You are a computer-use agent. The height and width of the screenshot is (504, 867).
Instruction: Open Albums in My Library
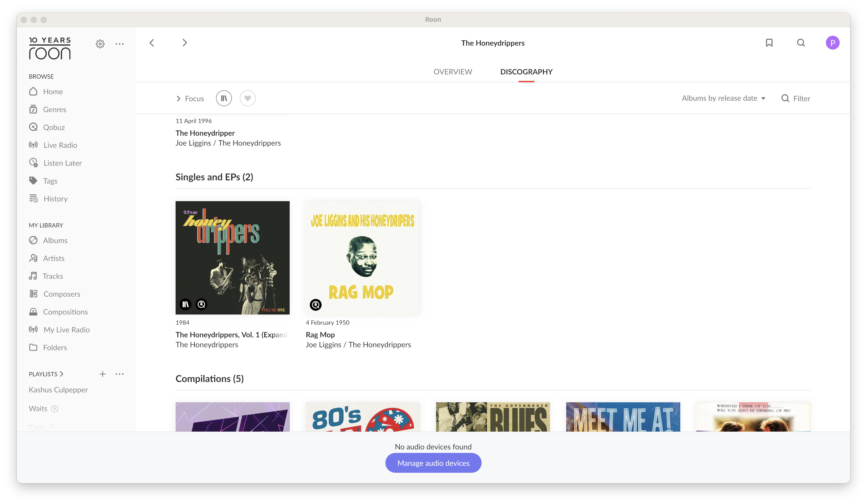tap(49, 241)
